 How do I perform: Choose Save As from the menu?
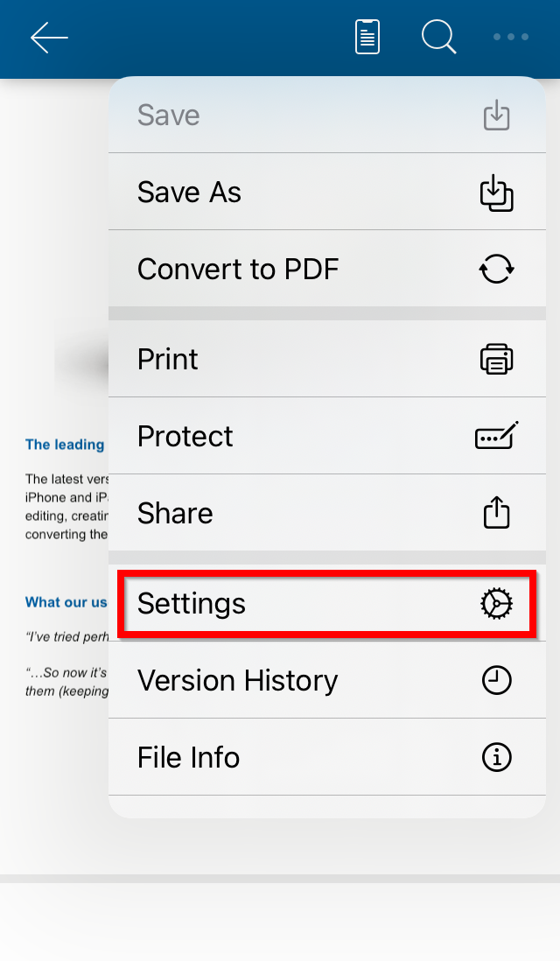click(327, 192)
